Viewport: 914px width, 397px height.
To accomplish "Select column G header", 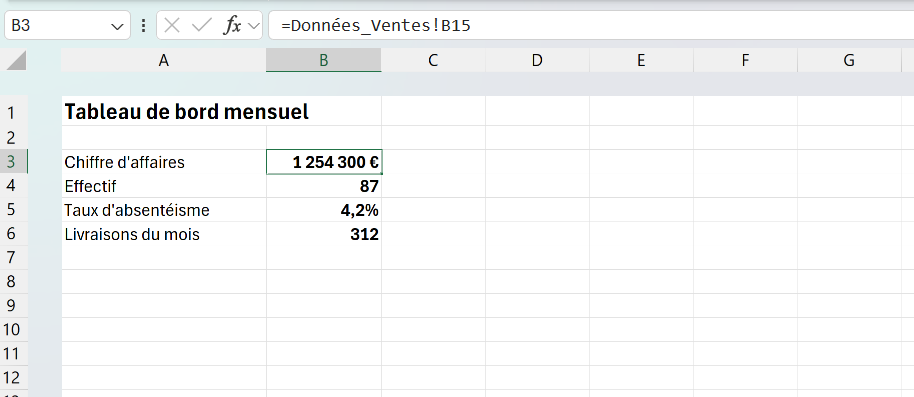I will (849, 60).
